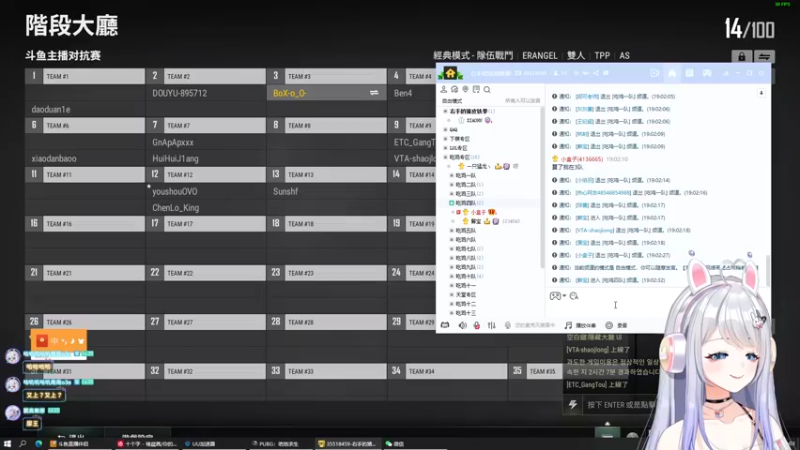Click the recording circle icon in YY bottom bar
This screenshot has width=800, height=450.
pos(609,325)
